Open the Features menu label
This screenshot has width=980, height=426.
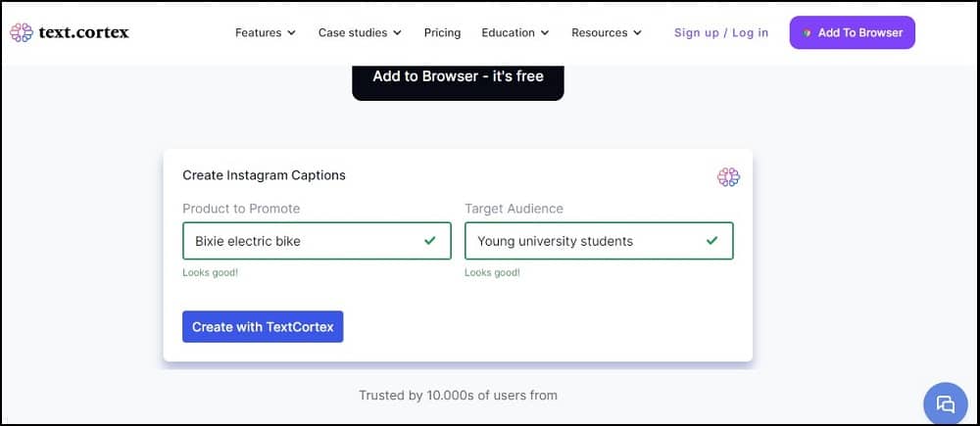pos(258,32)
